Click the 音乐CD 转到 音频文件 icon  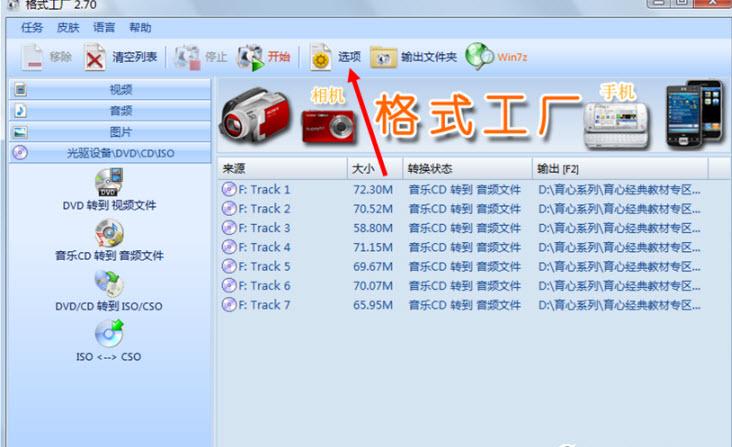(x=109, y=233)
